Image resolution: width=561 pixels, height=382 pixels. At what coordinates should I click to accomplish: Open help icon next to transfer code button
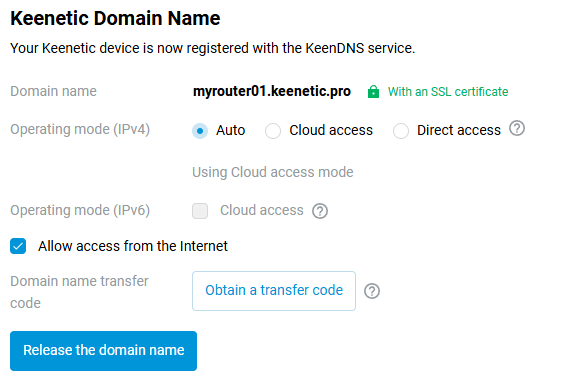tap(372, 291)
